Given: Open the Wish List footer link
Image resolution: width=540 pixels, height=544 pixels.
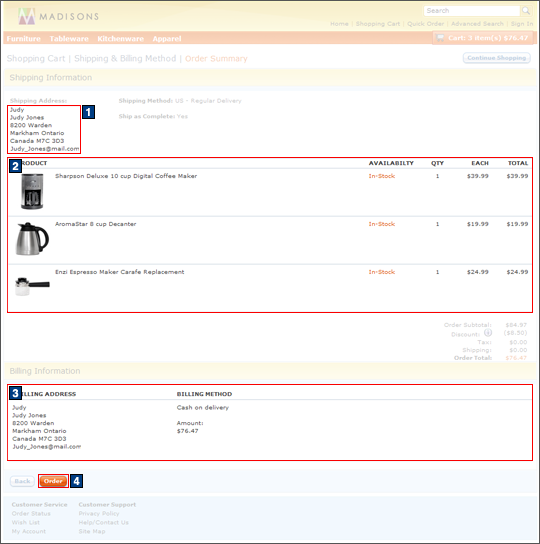Looking at the screenshot, I should (26, 522).
